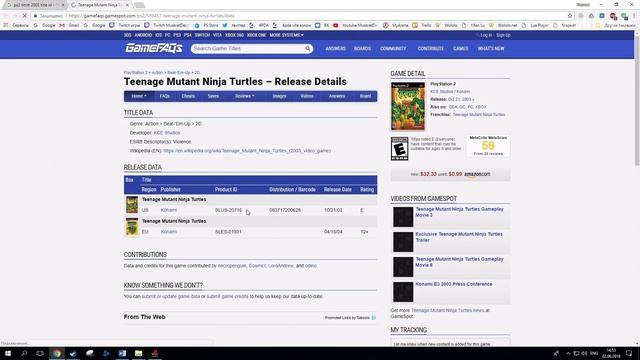Viewport: 640px width, 360px height.
Task: Open Konami E3 2003 Press Conference video
Action: [453, 284]
